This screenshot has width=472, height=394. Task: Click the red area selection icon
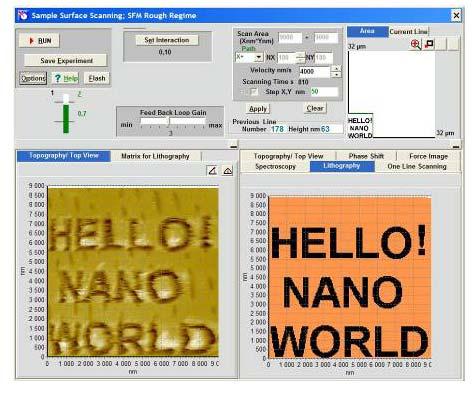[429, 44]
